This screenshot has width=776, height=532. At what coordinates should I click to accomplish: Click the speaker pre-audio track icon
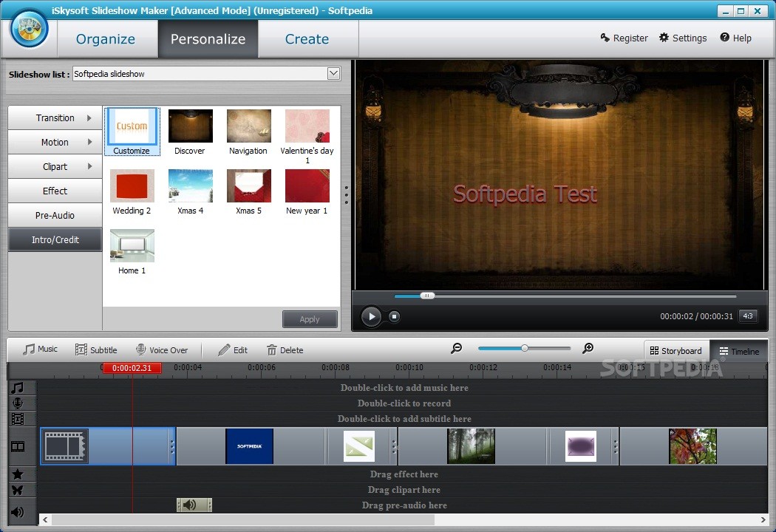click(x=18, y=512)
